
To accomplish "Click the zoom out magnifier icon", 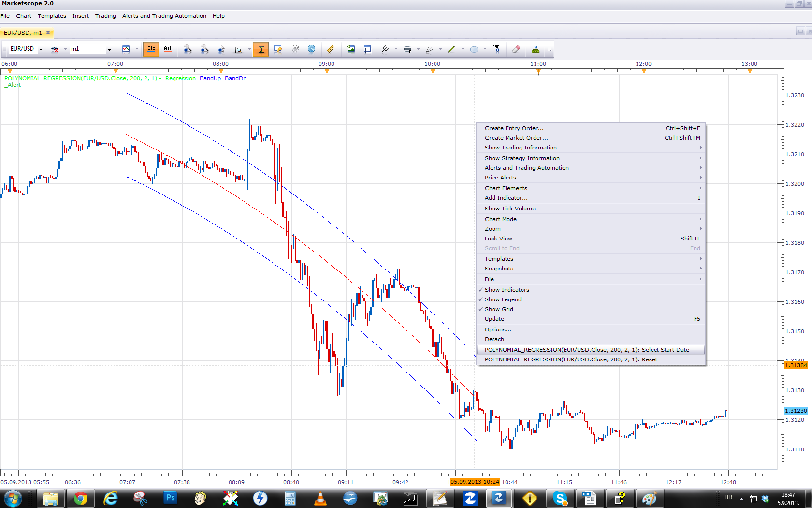I will pos(204,49).
